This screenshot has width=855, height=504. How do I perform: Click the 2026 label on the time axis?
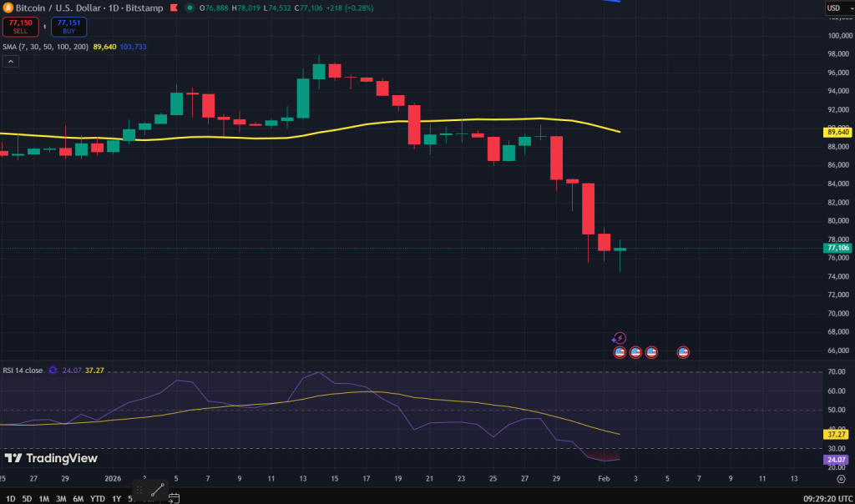pos(113,479)
